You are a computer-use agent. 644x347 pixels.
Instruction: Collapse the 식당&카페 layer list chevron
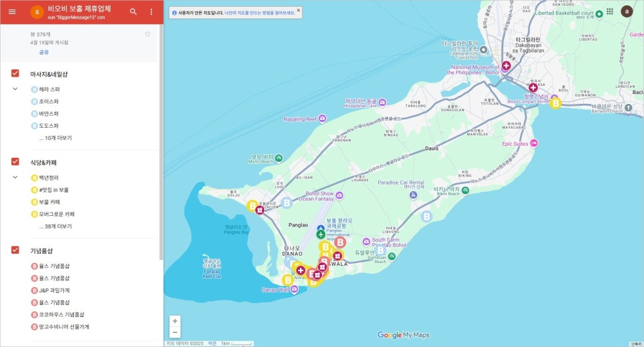click(x=15, y=177)
